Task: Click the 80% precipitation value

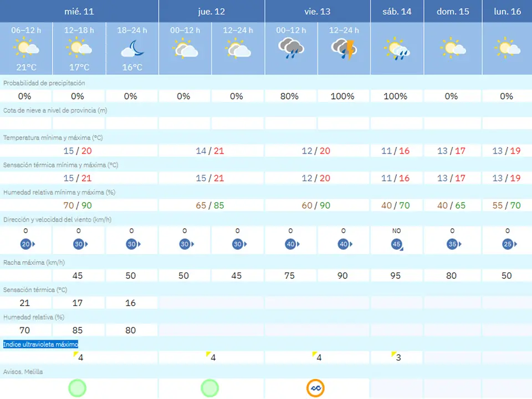Action: [289, 96]
